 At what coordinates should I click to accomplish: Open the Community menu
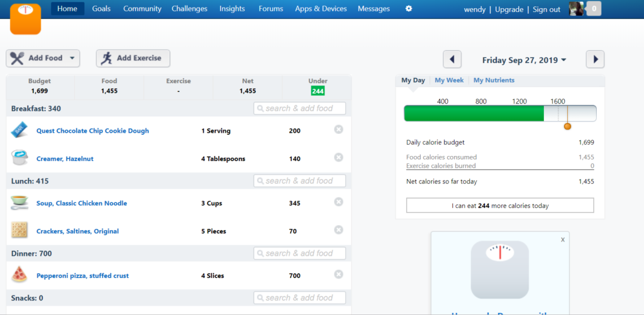pos(142,9)
